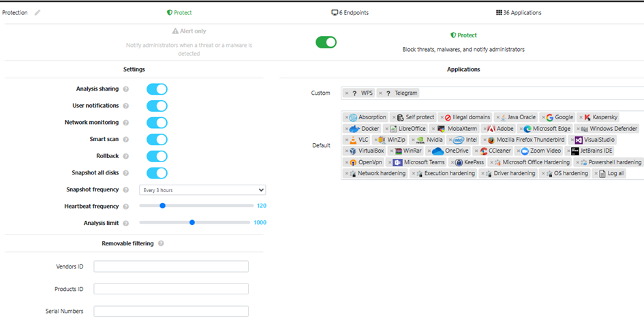The height and width of the screenshot is (321, 644).
Task: Click the JetBrains IDE icon
Action: (575, 151)
